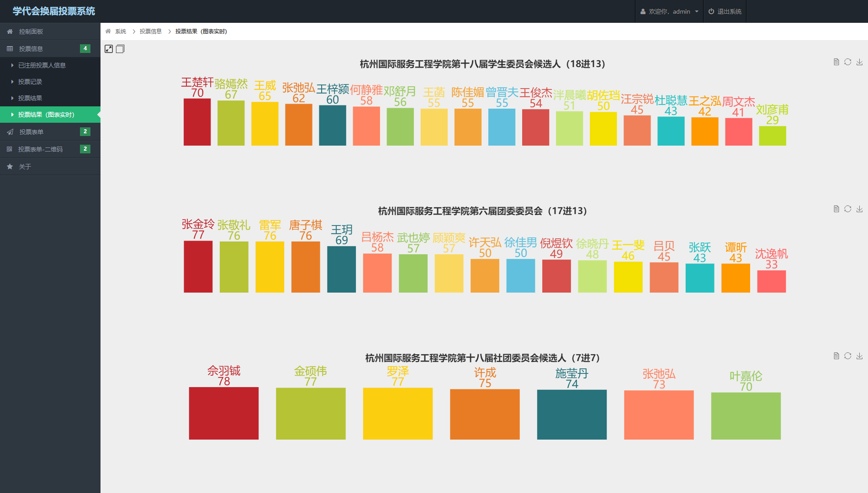Expand the 投票表单-二维码 sidebar menu
868x493 pixels.
[x=50, y=149]
